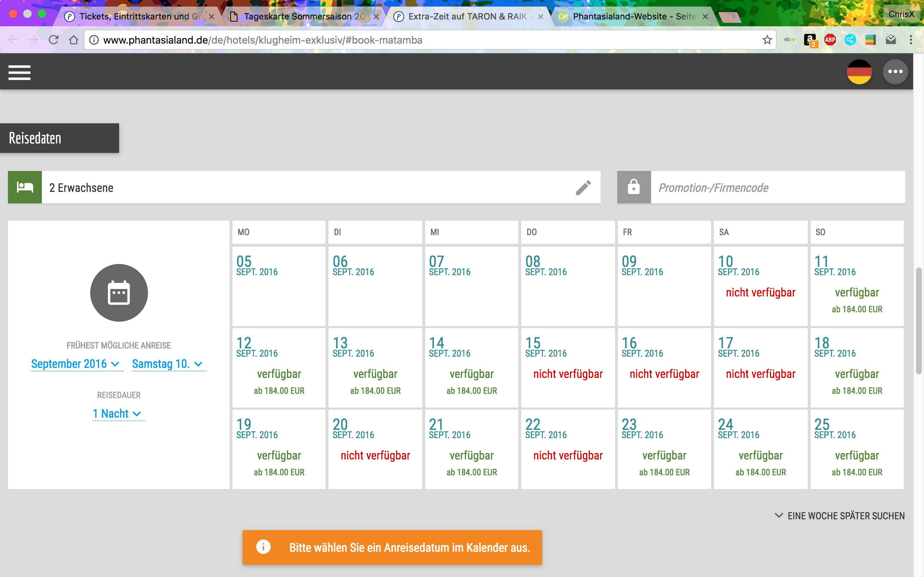Click the green bed room icon
924x577 pixels.
25,188
